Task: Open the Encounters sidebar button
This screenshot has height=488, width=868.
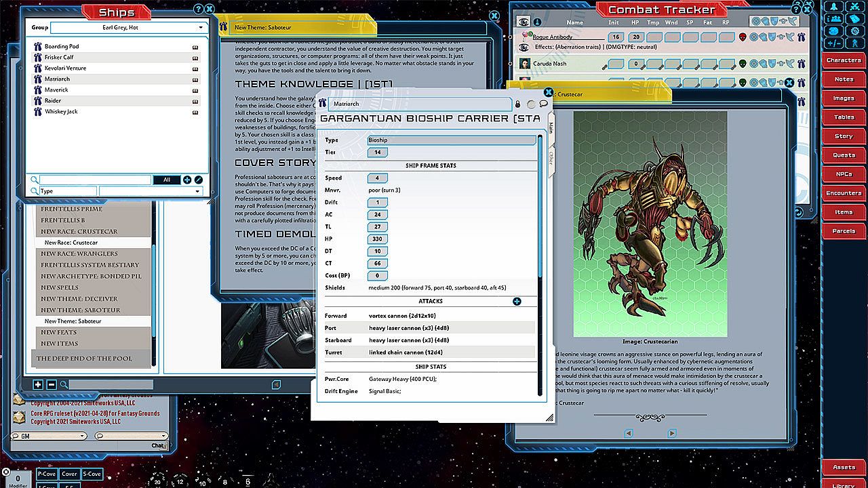Action: click(x=844, y=193)
